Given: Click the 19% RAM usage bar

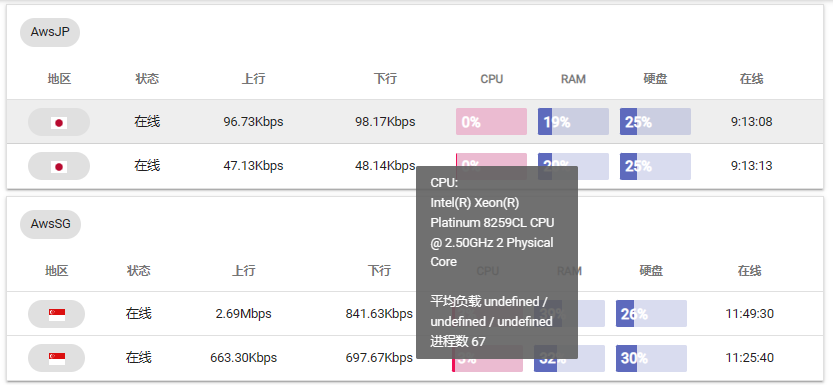Looking at the screenshot, I should click(573, 122).
